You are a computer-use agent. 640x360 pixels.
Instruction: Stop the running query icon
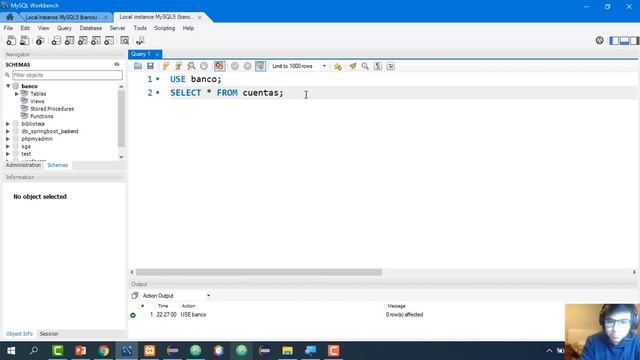204,66
